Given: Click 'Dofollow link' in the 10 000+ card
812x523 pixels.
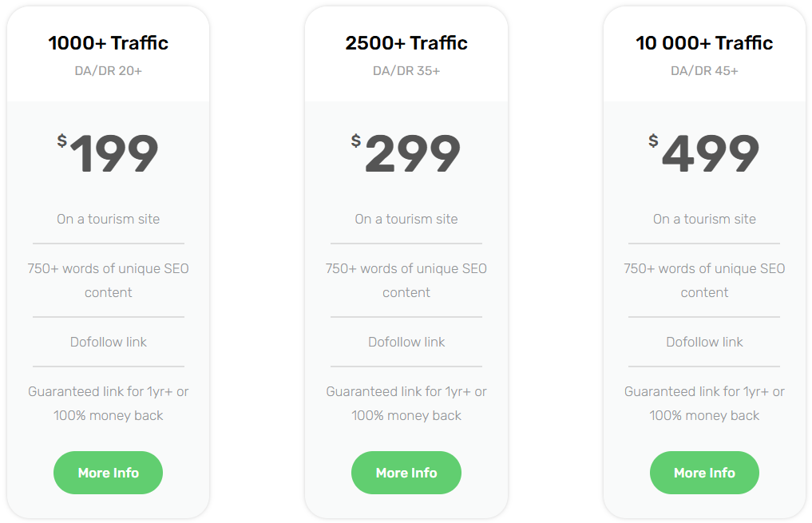Looking at the screenshot, I should tap(704, 342).
